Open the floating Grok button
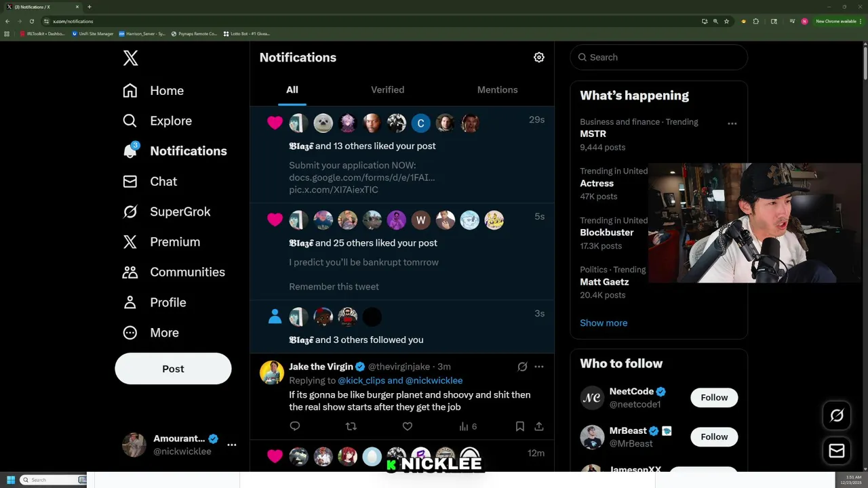This screenshot has height=488, width=868. (x=837, y=415)
